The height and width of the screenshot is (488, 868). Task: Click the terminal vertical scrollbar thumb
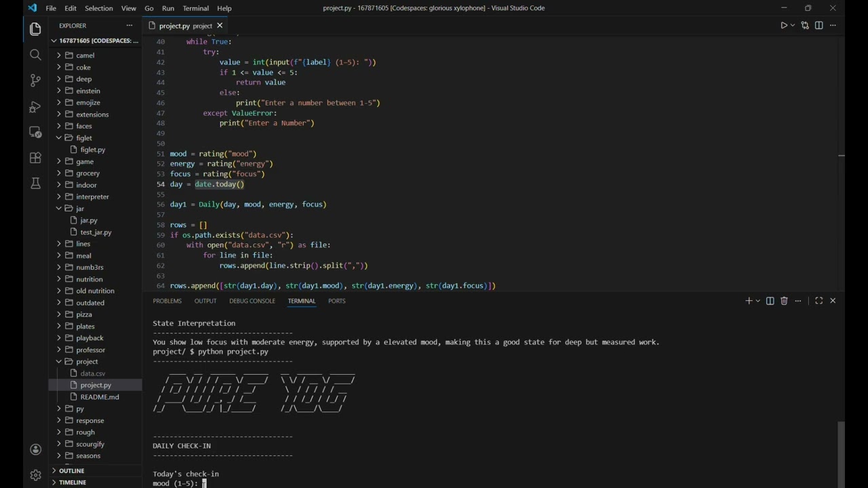pyautogui.click(x=842, y=454)
